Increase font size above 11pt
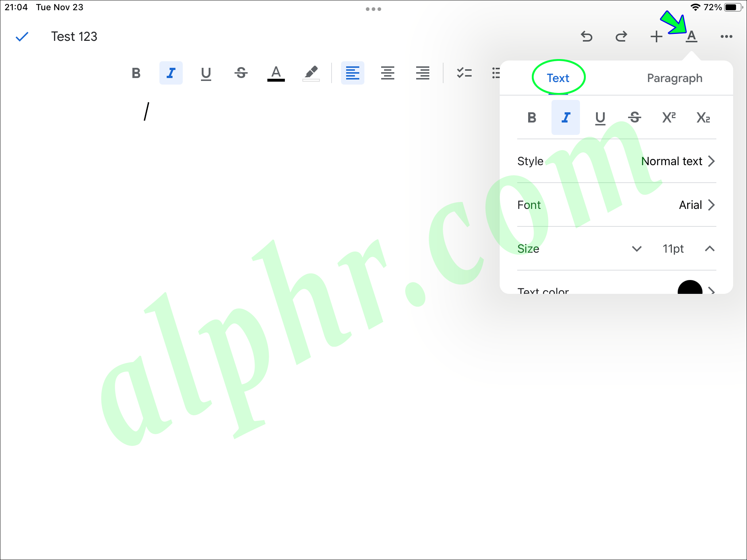 pos(709,249)
